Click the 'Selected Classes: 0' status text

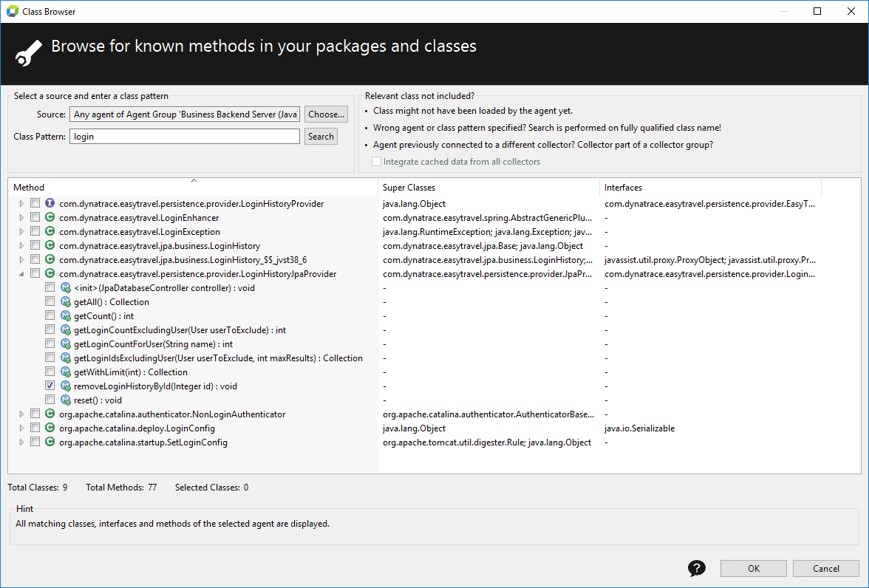(x=211, y=487)
